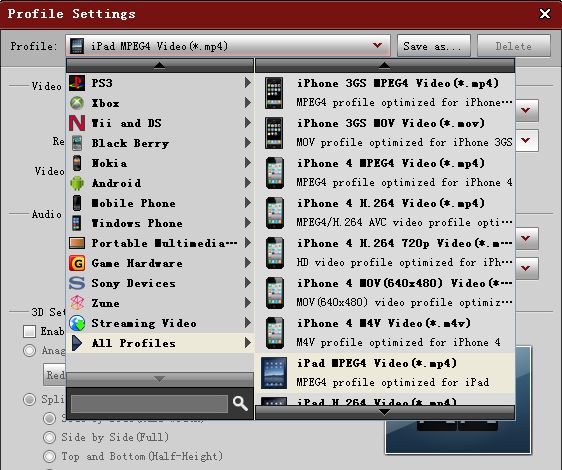This screenshot has height=470, width=562.
Task: Click the green Android robot icon
Action: [x=77, y=183]
